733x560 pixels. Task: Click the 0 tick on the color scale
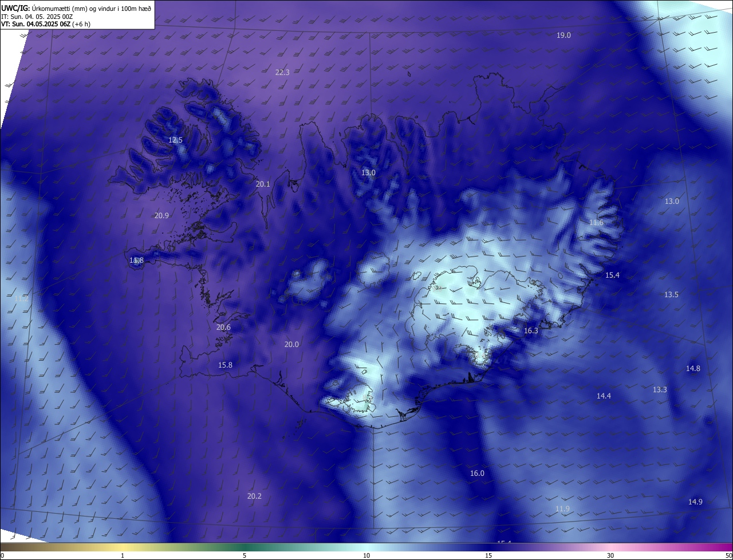2,556
